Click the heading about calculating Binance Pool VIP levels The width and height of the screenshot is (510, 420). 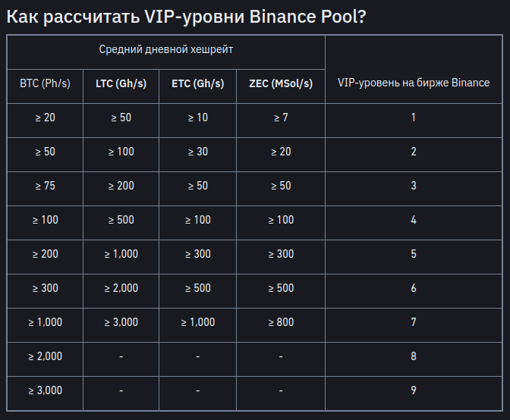186,17
